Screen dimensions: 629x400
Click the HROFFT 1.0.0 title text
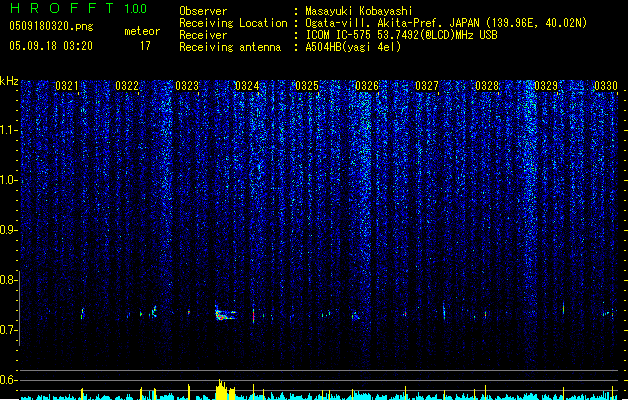(x=79, y=8)
